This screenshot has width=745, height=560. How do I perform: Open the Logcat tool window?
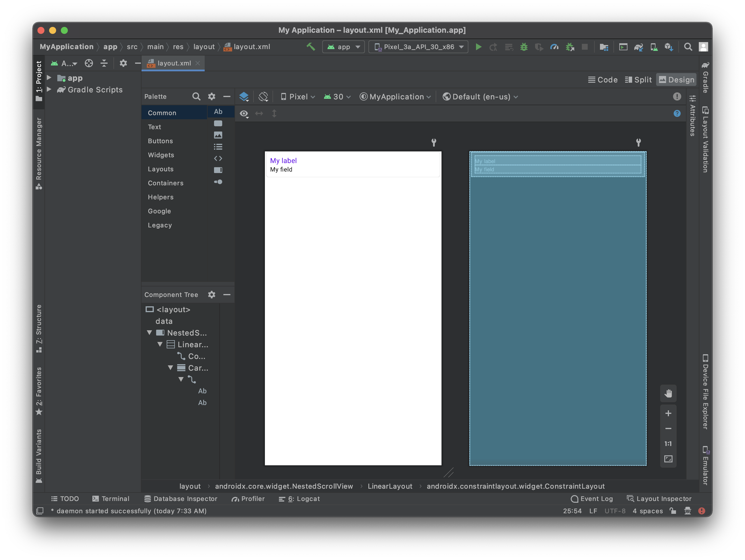tap(299, 499)
